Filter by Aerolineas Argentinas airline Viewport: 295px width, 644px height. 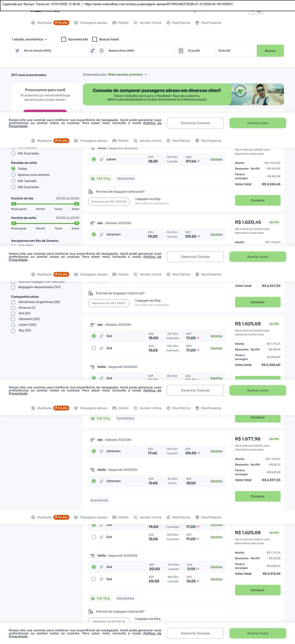(13, 302)
